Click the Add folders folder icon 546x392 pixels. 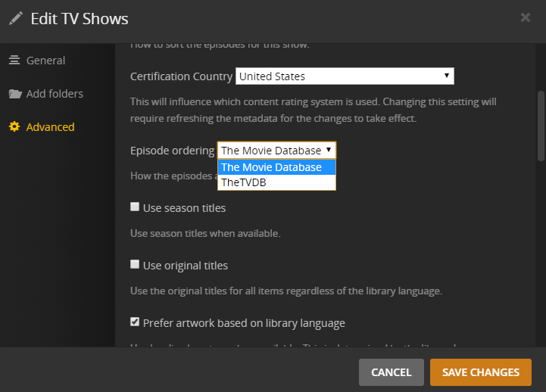point(15,94)
